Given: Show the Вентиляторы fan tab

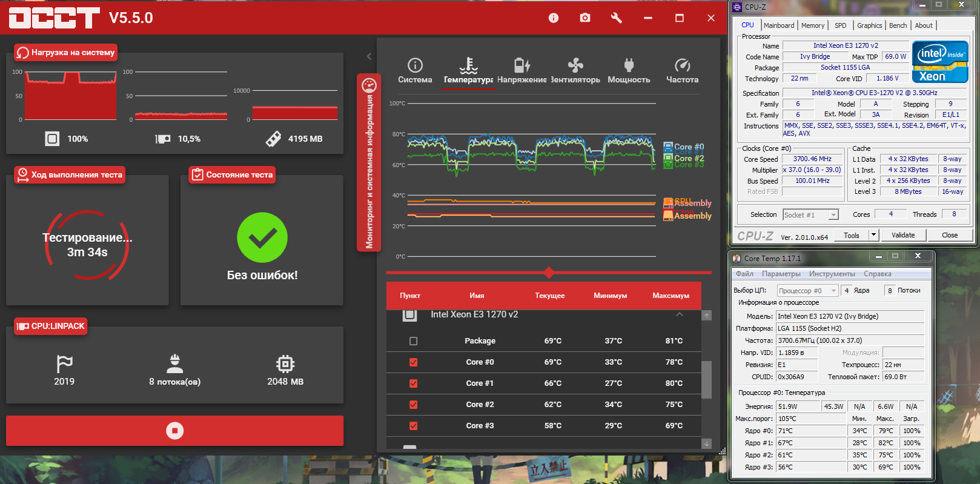Looking at the screenshot, I should click(575, 71).
